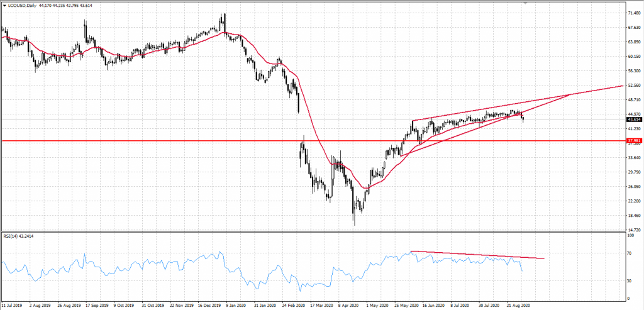The image size is (644, 310).
Task: Click the 18.460 price axis label
Action: click(634, 216)
